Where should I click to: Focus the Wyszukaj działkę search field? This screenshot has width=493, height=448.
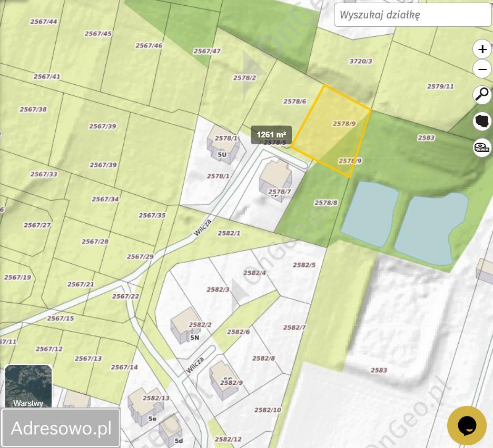[x=412, y=15]
